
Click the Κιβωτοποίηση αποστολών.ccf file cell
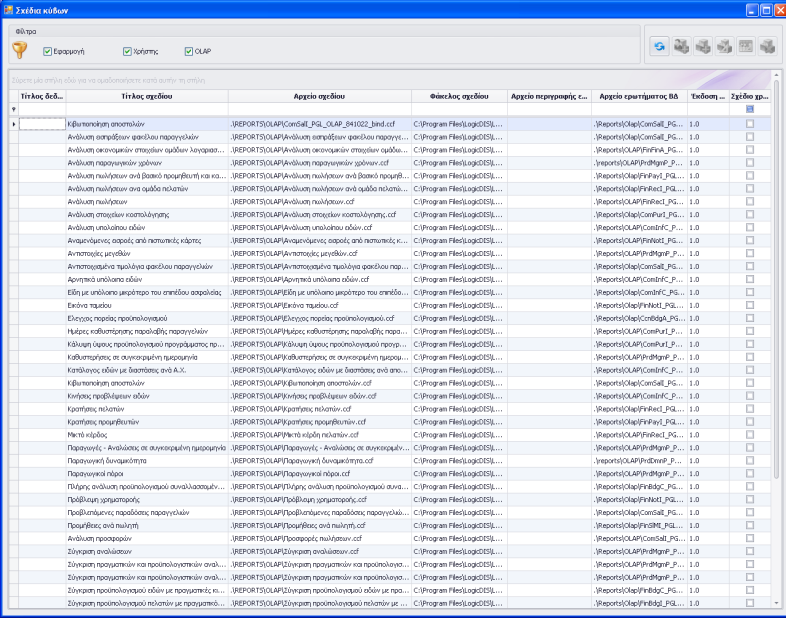pyautogui.click(x=320, y=383)
